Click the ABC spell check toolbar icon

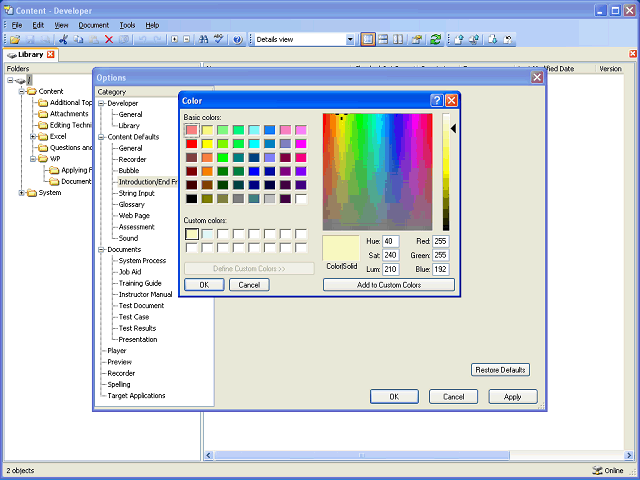218,40
